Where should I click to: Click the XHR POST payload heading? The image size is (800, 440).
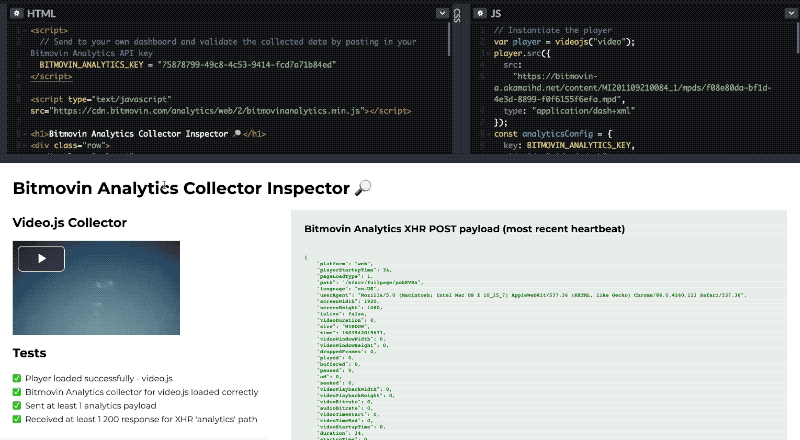point(464,229)
